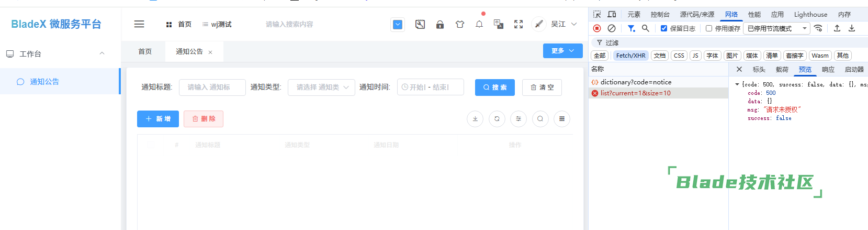Screen dimensions: 868x230
Task: Click the lock screen icon
Action: pyautogui.click(x=440, y=24)
